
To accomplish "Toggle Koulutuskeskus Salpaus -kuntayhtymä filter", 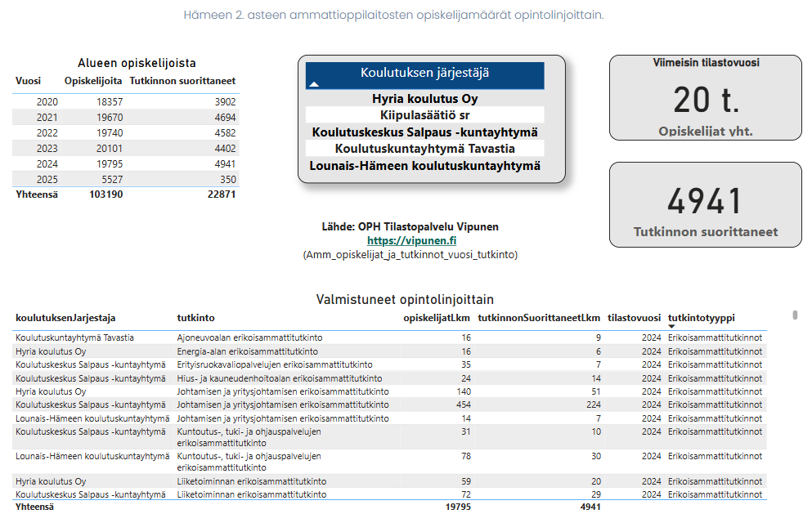I will pyautogui.click(x=424, y=132).
